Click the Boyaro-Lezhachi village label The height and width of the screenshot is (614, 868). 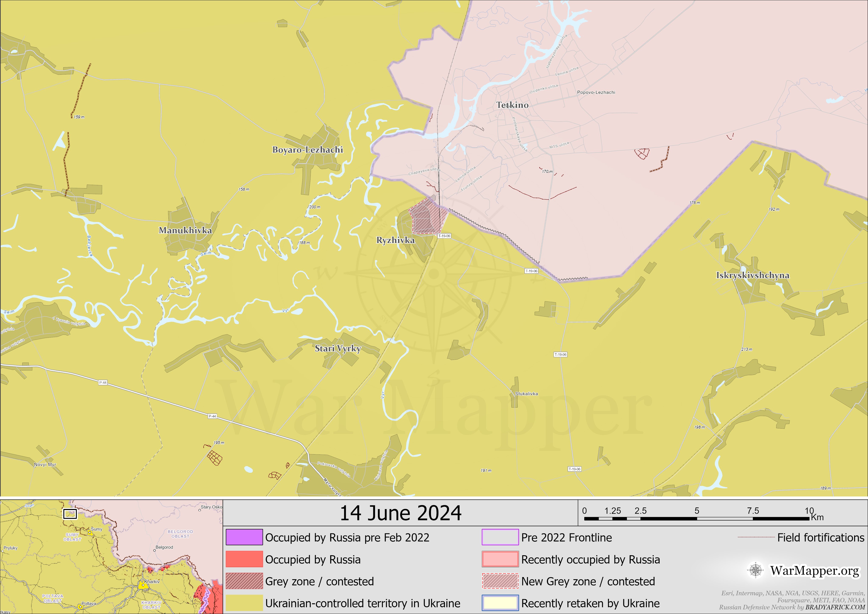[x=307, y=149]
